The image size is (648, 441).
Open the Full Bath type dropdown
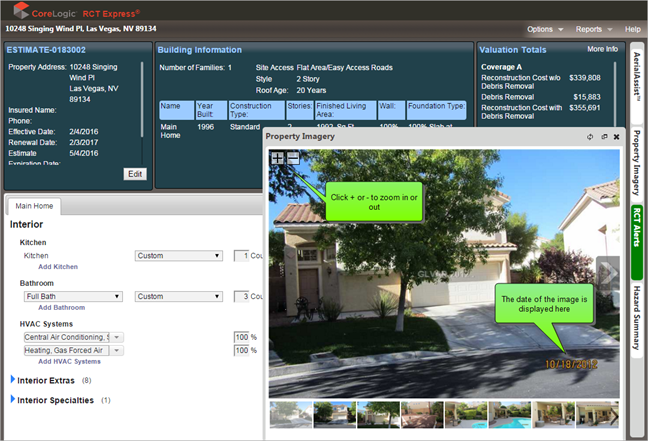pos(73,296)
